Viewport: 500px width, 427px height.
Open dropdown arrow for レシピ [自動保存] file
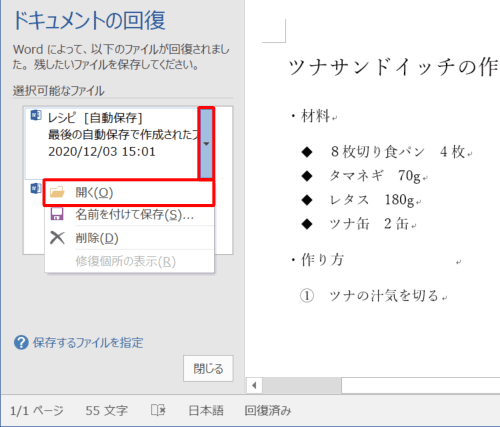(x=206, y=143)
